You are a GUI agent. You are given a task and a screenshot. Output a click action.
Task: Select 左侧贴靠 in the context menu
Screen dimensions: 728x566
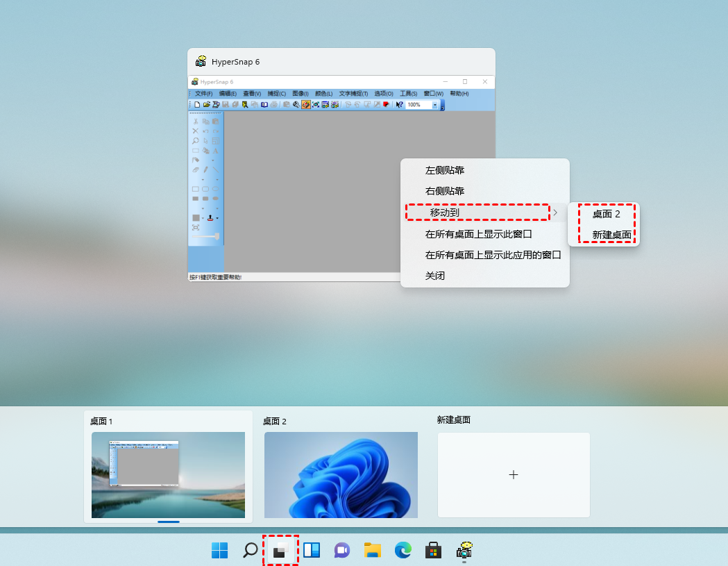pyautogui.click(x=445, y=170)
